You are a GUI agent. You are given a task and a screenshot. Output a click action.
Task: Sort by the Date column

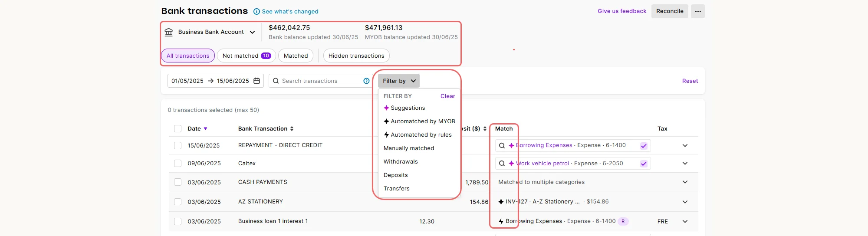(197, 129)
